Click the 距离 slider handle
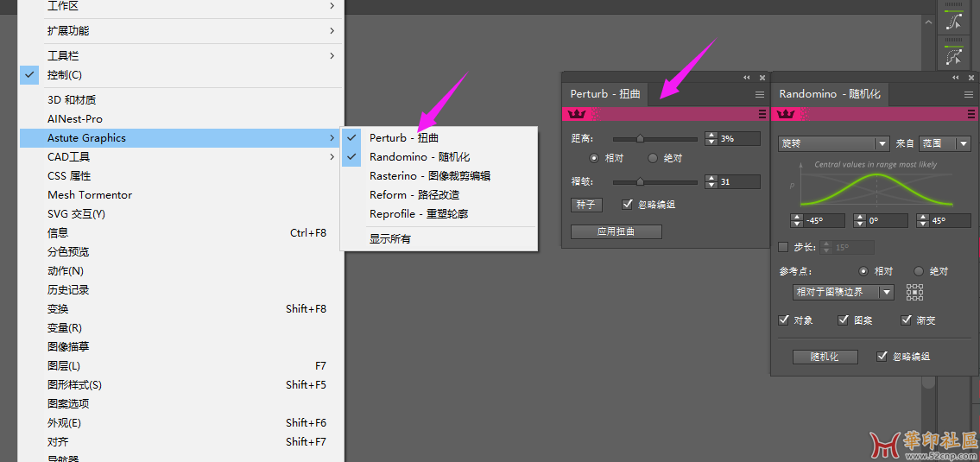 [640, 139]
